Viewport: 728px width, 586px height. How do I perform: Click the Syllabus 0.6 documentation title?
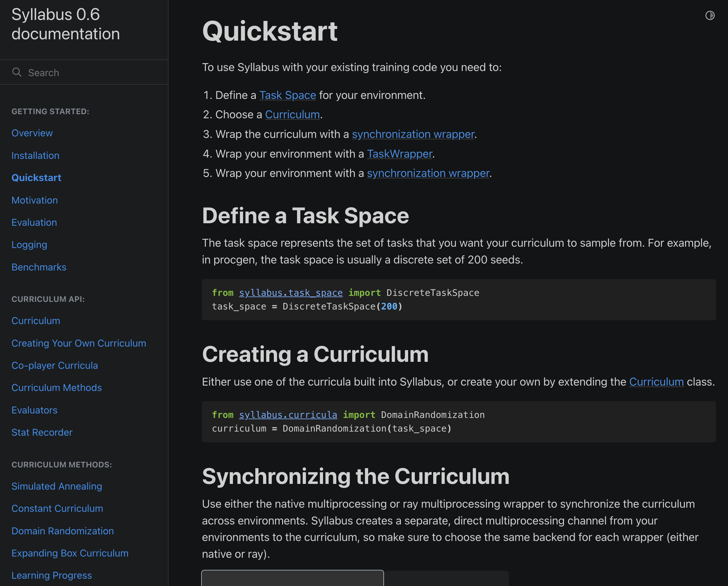click(66, 24)
